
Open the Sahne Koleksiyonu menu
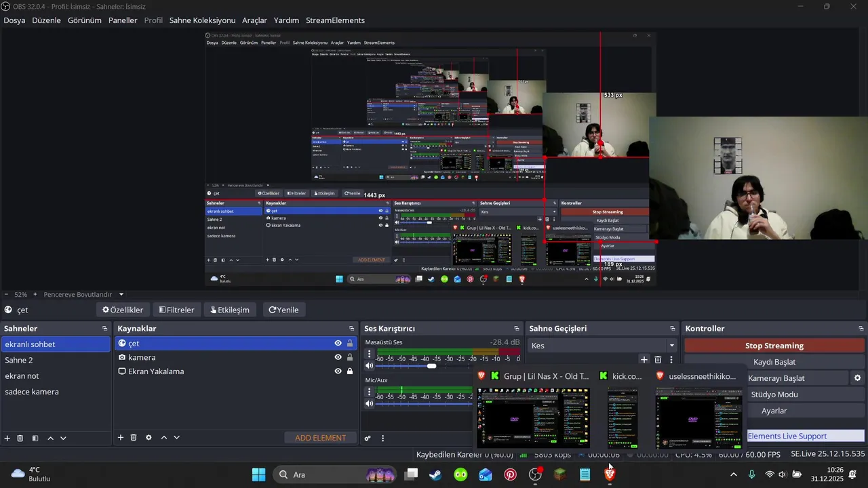(202, 20)
